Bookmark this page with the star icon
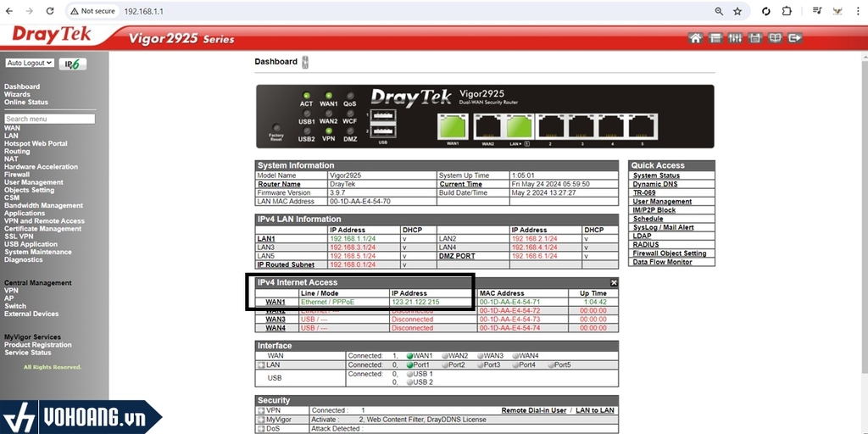 coord(737,11)
